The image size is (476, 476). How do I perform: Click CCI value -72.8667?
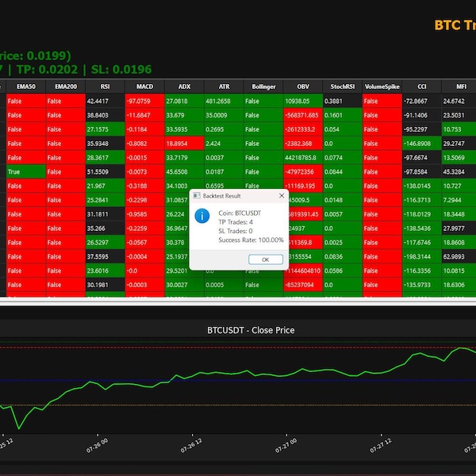coord(422,101)
